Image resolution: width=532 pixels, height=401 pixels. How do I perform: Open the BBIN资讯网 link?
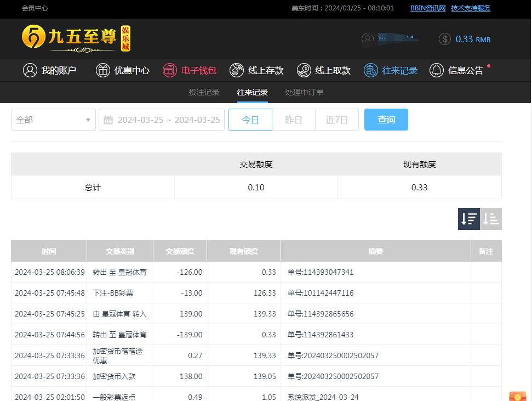click(x=428, y=8)
